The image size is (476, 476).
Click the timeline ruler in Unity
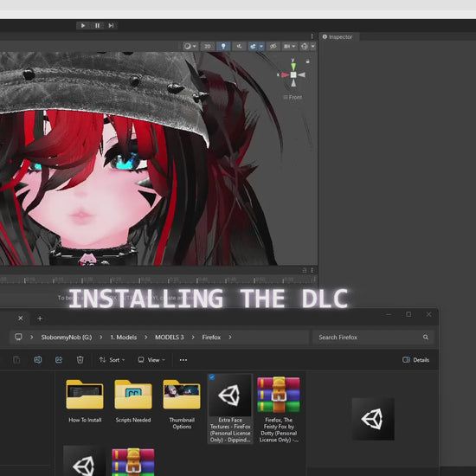(x=158, y=280)
